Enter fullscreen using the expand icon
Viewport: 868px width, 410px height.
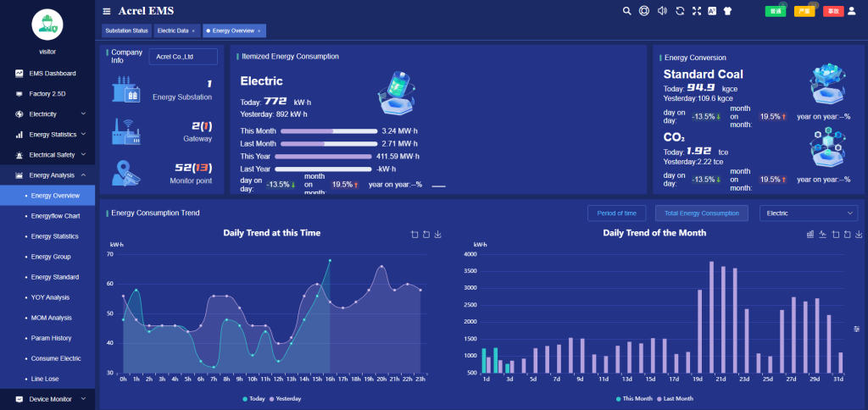click(x=697, y=11)
